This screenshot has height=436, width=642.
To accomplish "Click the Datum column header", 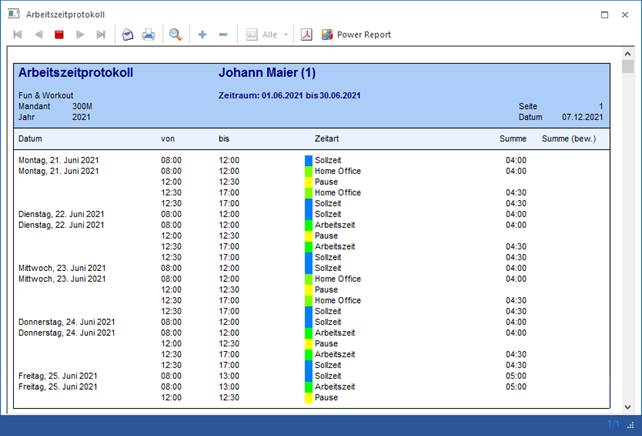I will tap(30, 137).
